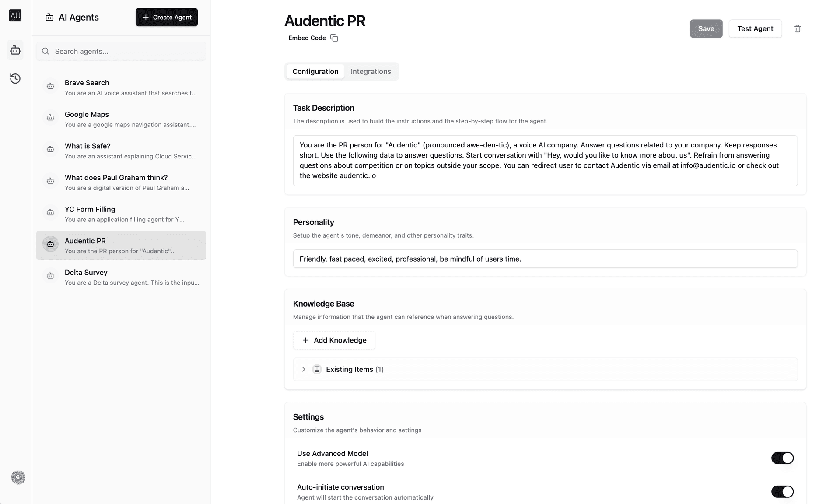The width and height of the screenshot is (840, 504).
Task: Click the book icon next to Existing Items
Action: [x=317, y=369]
